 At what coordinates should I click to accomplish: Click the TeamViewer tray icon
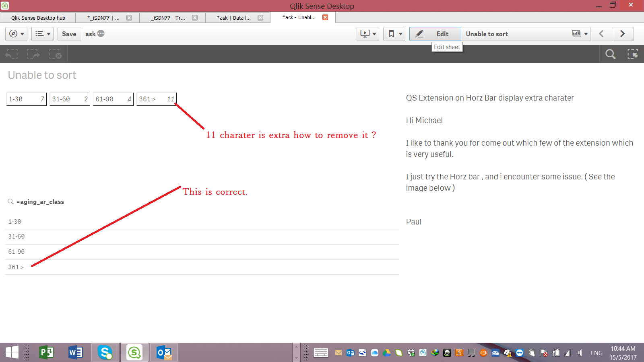tap(520, 353)
